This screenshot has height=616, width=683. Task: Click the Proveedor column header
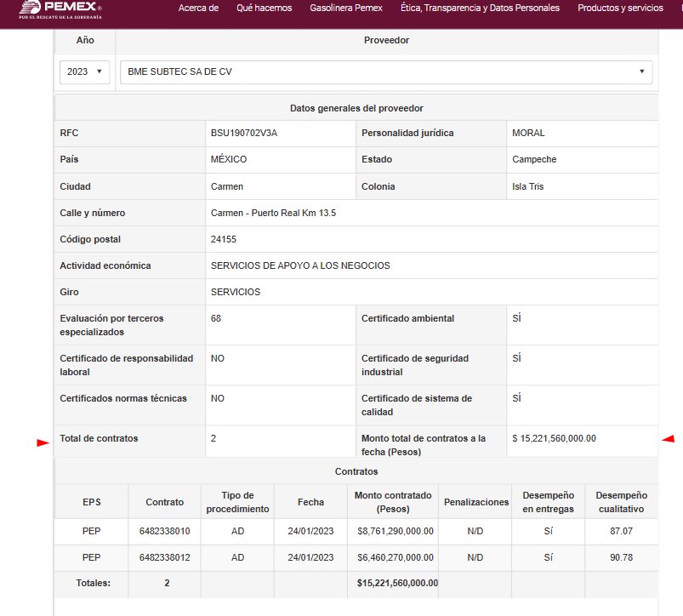coord(386,40)
